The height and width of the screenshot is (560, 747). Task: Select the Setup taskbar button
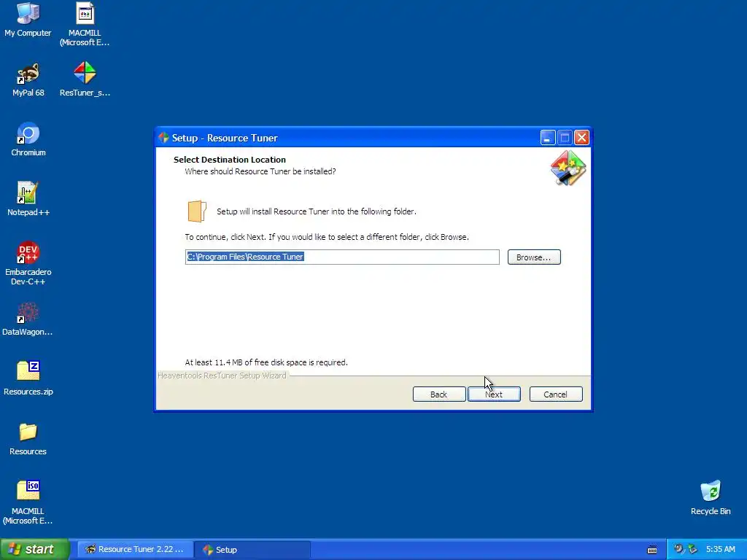[x=252, y=549]
